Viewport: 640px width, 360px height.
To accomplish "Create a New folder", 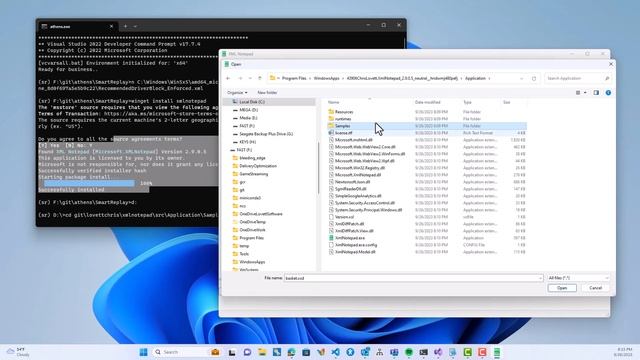I will 267,93.
